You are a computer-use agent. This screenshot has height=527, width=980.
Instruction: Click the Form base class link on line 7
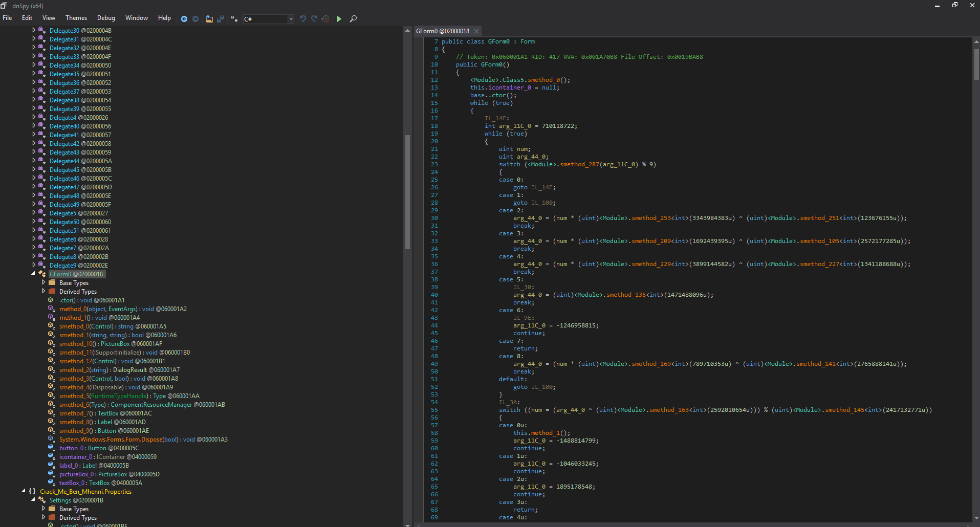click(x=528, y=41)
